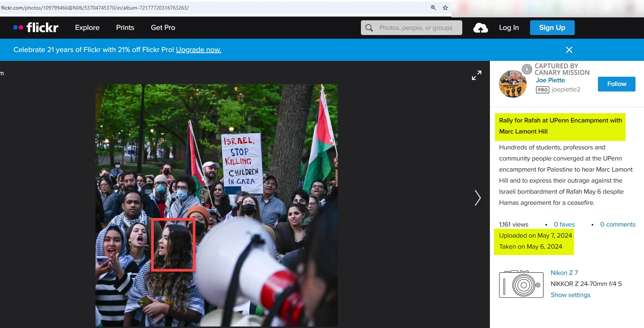The height and width of the screenshot is (328, 644).
Task: Bookmark the page with the star icon
Action: [445, 8]
